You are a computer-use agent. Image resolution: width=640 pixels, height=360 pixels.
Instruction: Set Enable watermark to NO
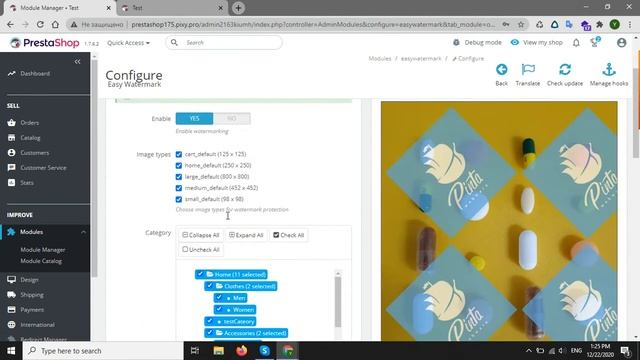tap(231, 118)
